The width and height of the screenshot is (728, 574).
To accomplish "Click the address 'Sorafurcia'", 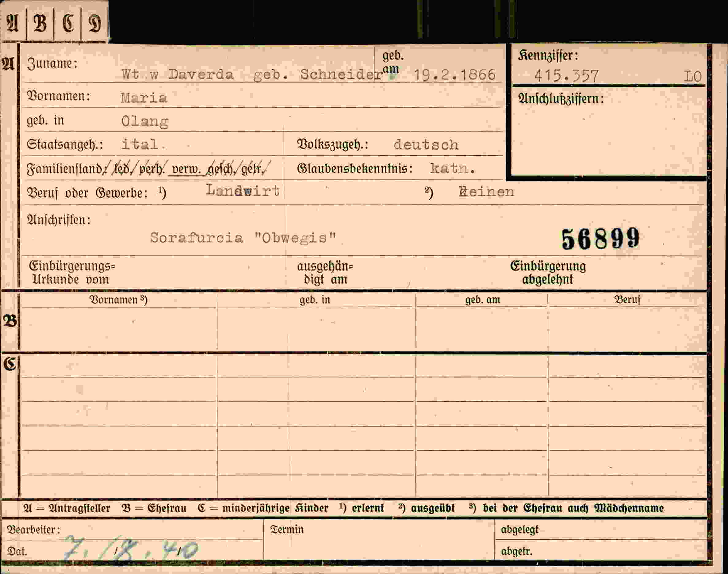I will click(x=196, y=238).
